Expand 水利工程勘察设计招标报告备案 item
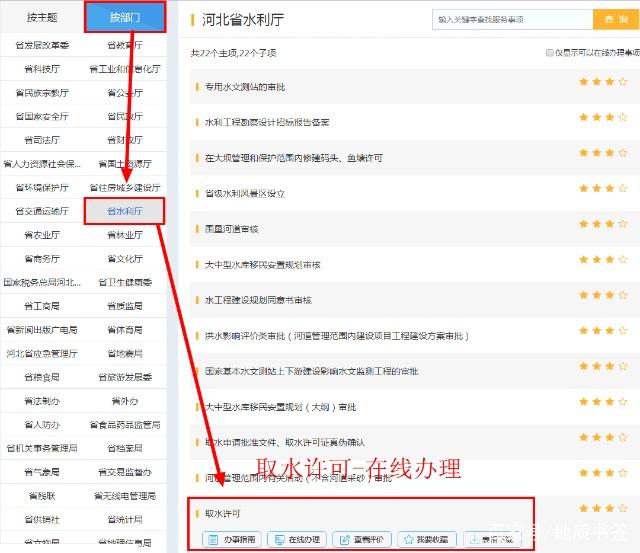640x553 pixels. coord(267,122)
